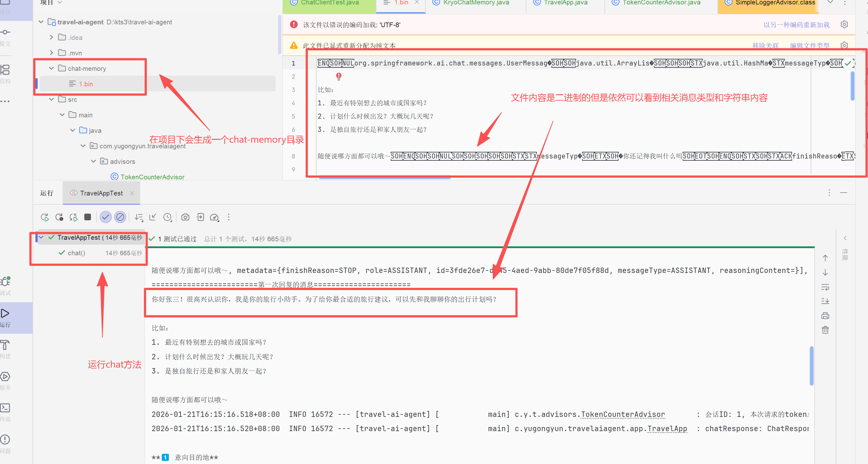
Task: Click the camera thread dump icon
Action: tap(185, 217)
